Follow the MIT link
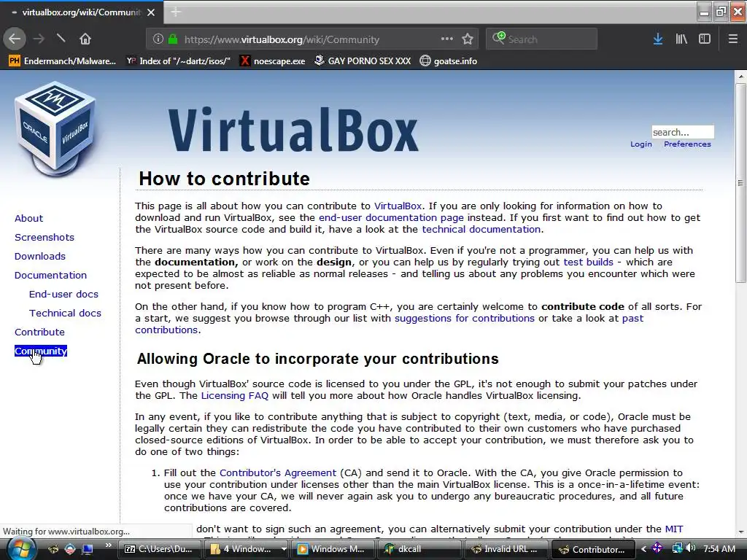747x560 pixels. click(673, 529)
